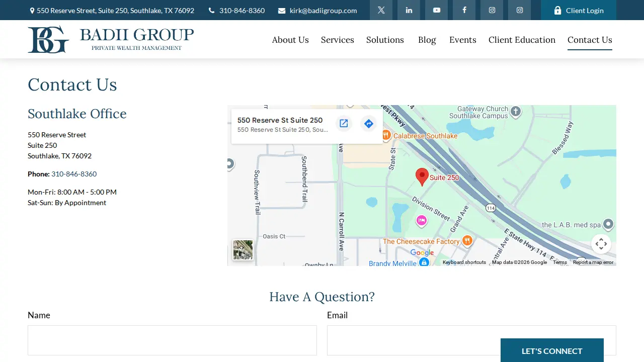Open the About Us menu
This screenshot has width=644, height=362.
click(290, 40)
